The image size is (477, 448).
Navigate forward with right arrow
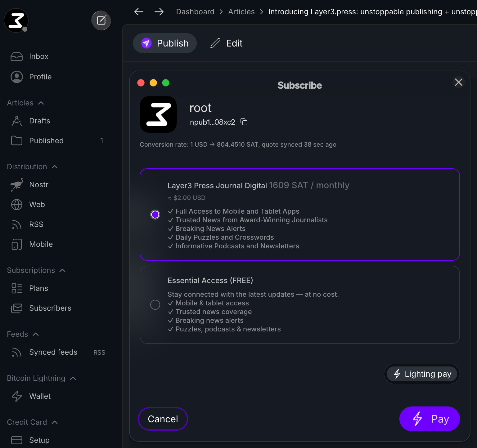point(159,12)
